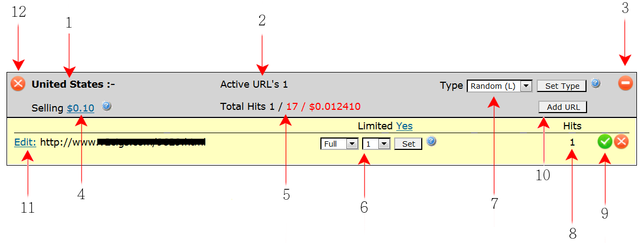
Task: Click the red X beside United States
Action: click(x=18, y=84)
